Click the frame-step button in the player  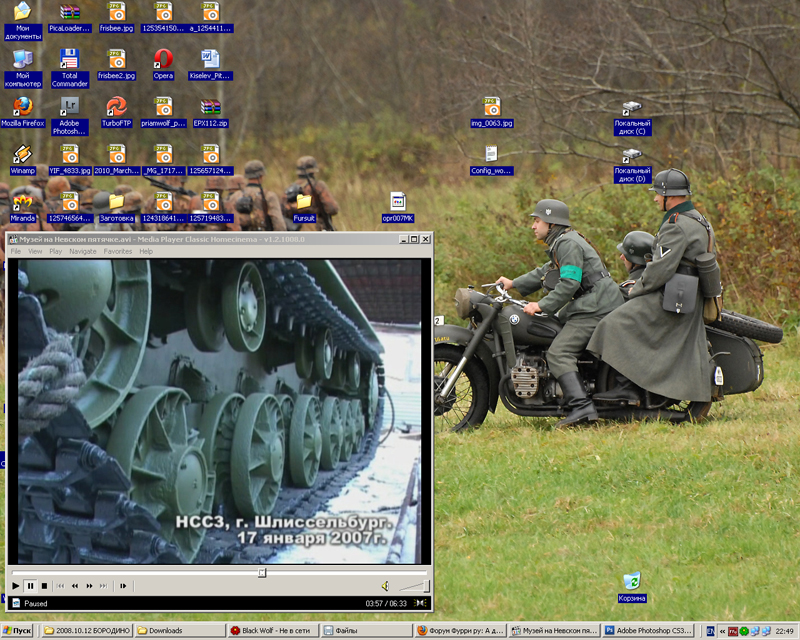[x=123, y=586]
